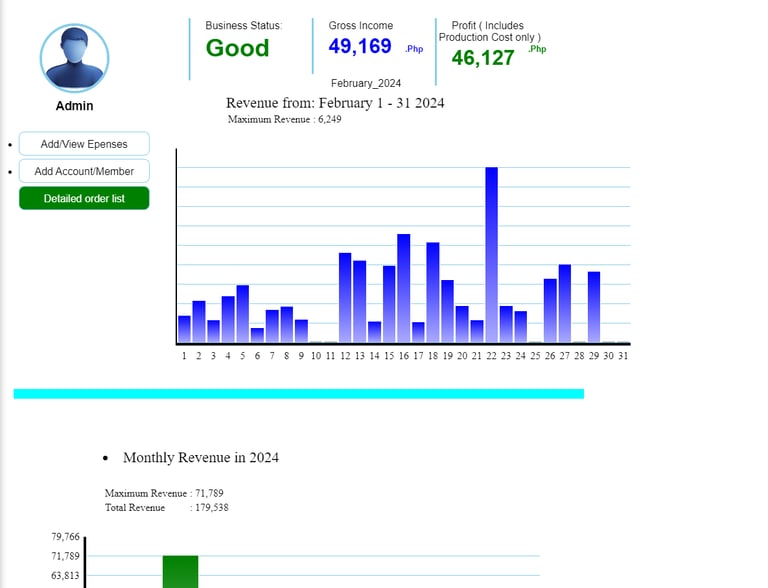
Task: Click day 25 on chart axis
Action: [x=535, y=356]
